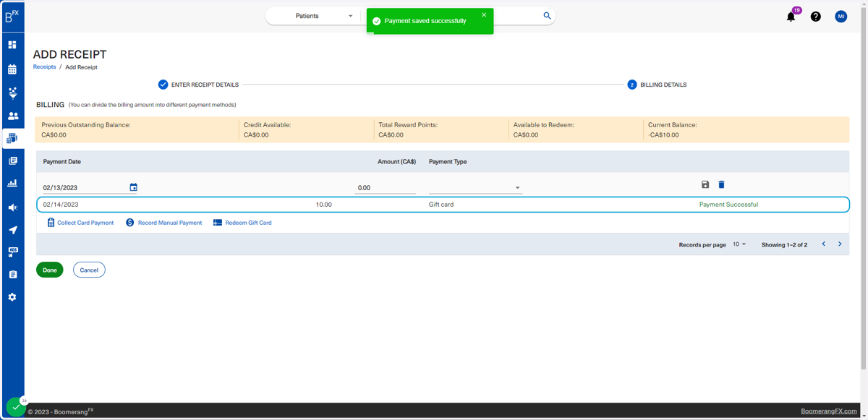
Task: Click the Gift card payment type cell
Action: coord(441,205)
